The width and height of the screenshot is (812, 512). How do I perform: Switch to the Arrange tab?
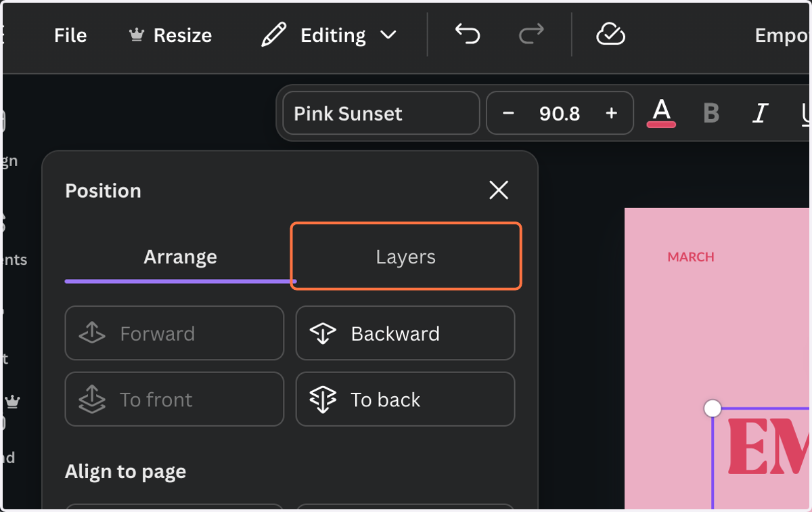pos(180,257)
